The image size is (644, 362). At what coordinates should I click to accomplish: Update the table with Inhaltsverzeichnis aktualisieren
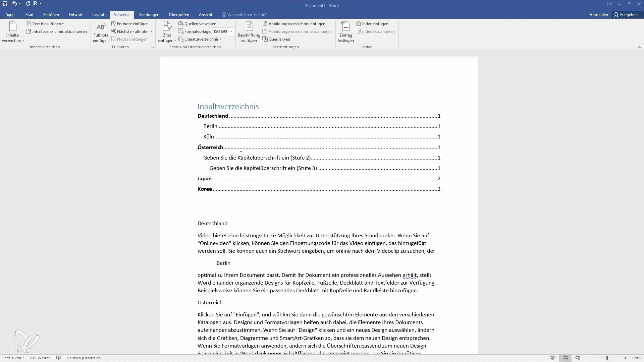57,32
